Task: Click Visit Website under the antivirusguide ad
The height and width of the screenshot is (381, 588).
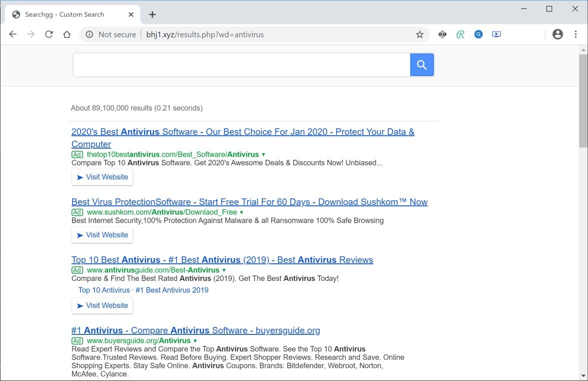Action: click(x=102, y=305)
